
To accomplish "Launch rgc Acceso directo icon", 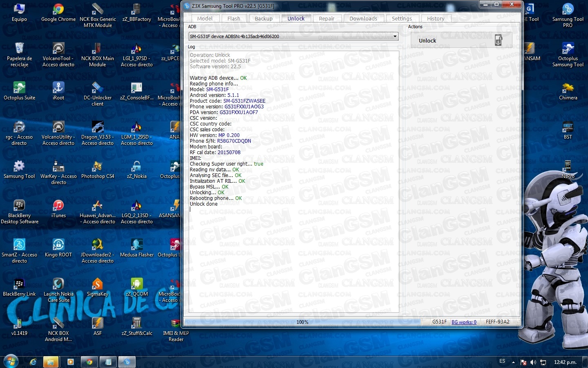I will pyautogui.click(x=19, y=133).
